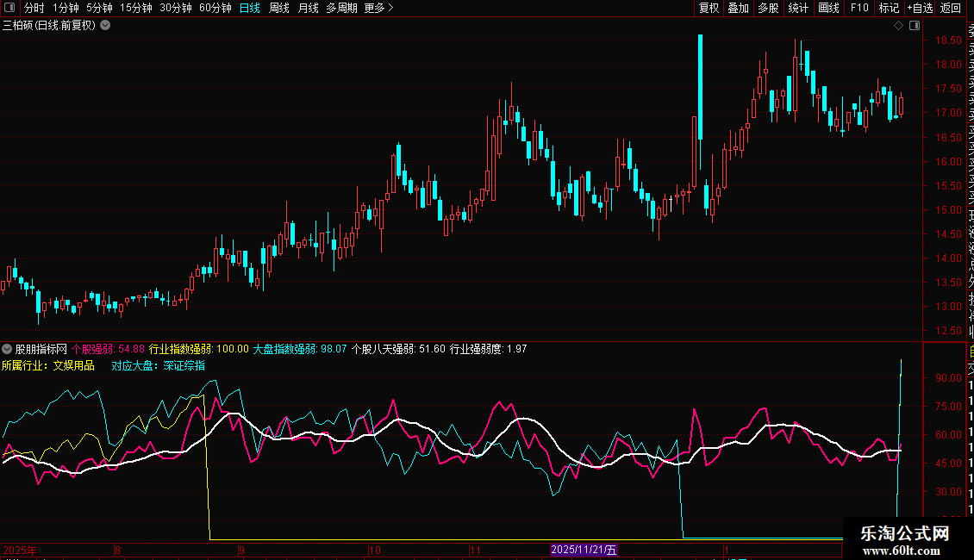
Task: Click 返回 to go back
Action: (x=951, y=8)
